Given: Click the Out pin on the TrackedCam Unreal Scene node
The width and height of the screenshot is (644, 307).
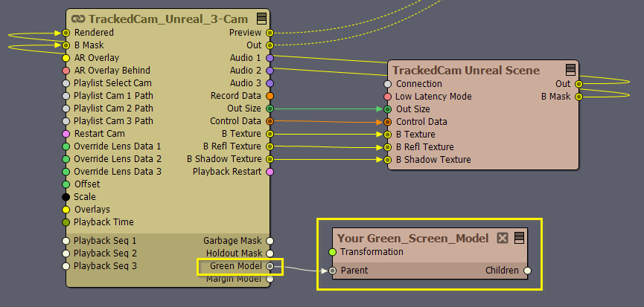Looking at the screenshot, I should (x=579, y=84).
